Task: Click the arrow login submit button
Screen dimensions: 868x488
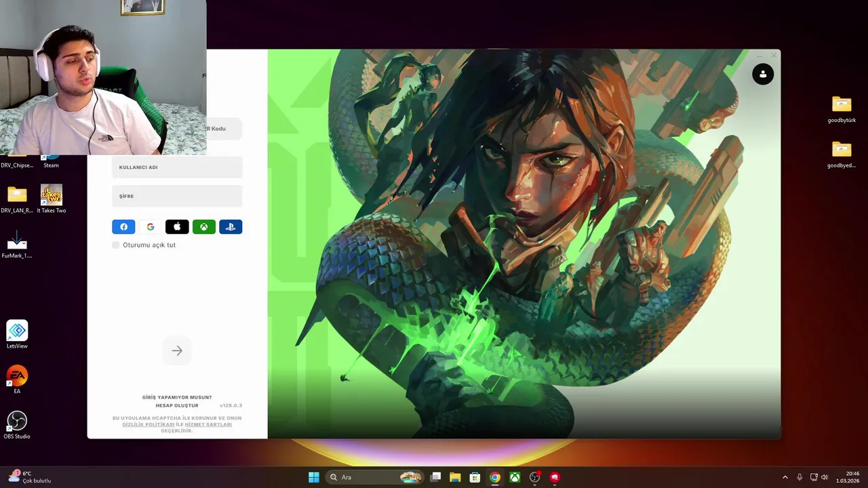Action: point(177,350)
